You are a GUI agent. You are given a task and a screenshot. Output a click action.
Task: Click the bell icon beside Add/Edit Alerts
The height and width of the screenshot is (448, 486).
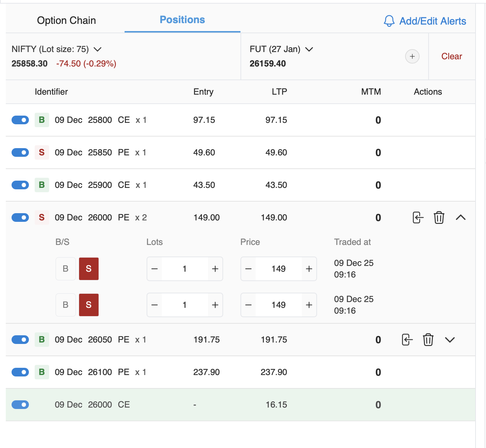[389, 21]
